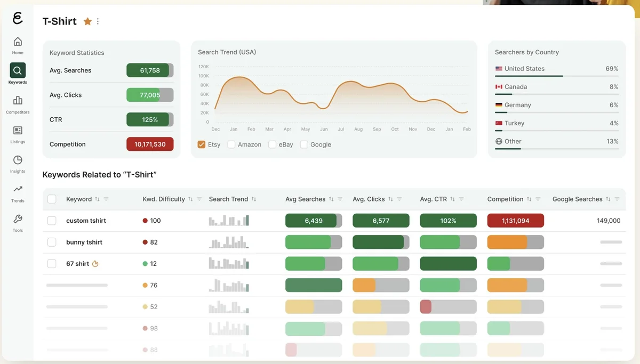Image resolution: width=640 pixels, height=364 pixels.
Task: Click the Competition 10,171,530 red badge
Action: 150,144
